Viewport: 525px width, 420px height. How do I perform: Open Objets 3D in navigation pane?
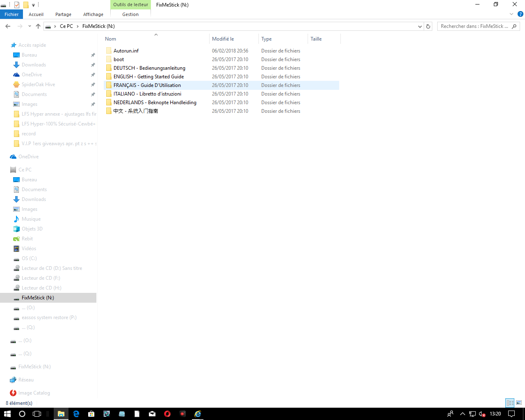coord(32,229)
